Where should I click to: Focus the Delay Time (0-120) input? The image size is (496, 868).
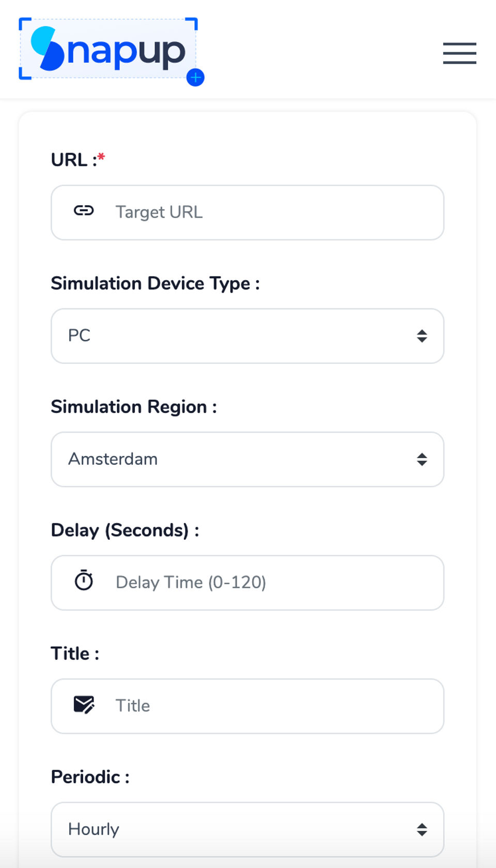tap(269, 583)
